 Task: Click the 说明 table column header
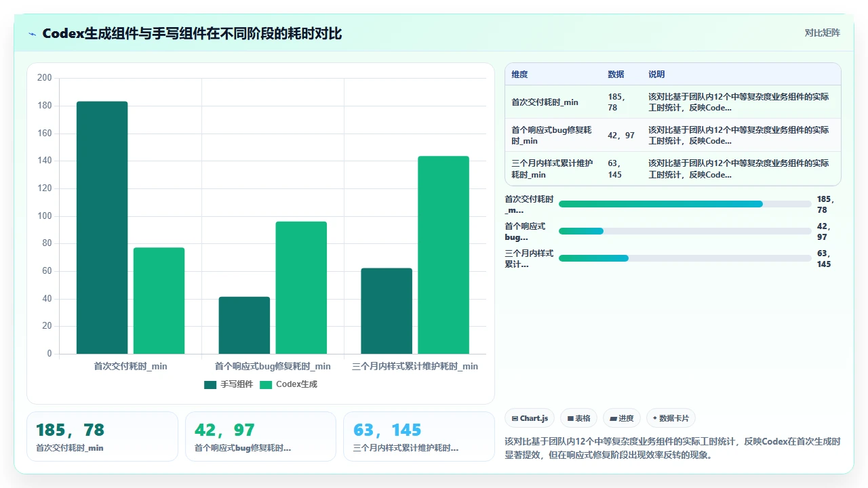tap(656, 75)
